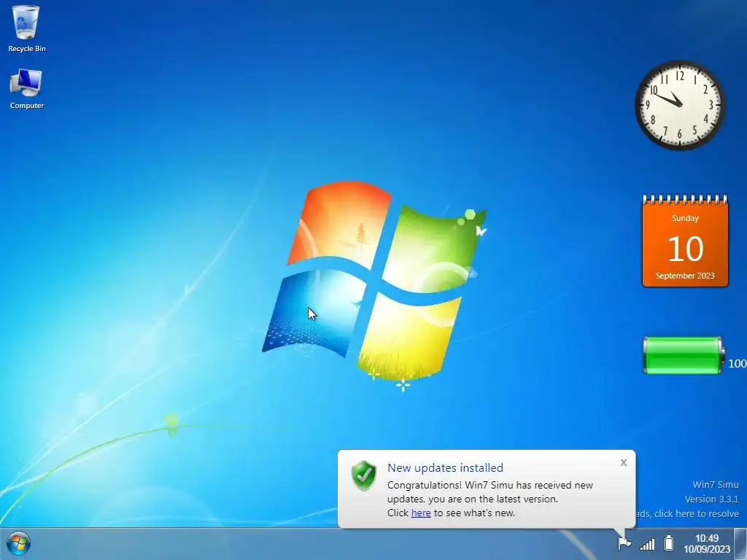Viewport: 747px width, 560px height.
Task: Click the Action Center flag icon
Action: (x=624, y=542)
